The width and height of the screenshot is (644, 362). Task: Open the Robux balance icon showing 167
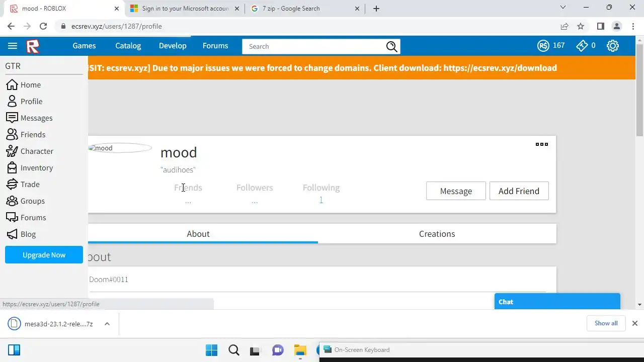(x=543, y=46)
